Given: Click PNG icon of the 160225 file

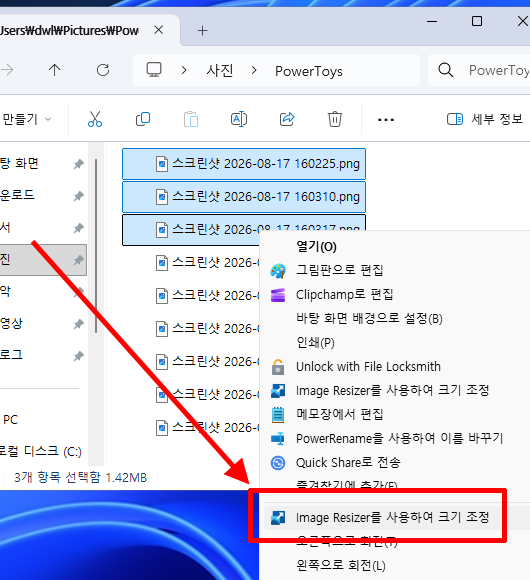Looking at the screenshot, I should pyautogui.click(x=162, y=164).
